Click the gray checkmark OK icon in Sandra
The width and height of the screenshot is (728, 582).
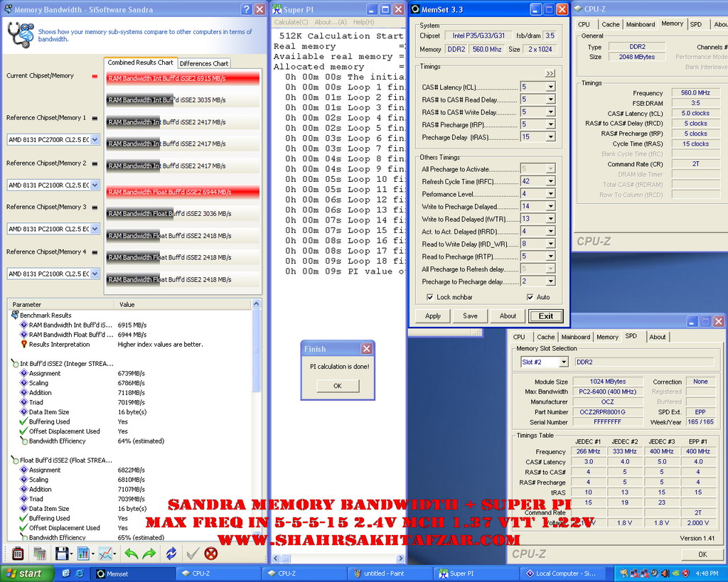(193, 554)
